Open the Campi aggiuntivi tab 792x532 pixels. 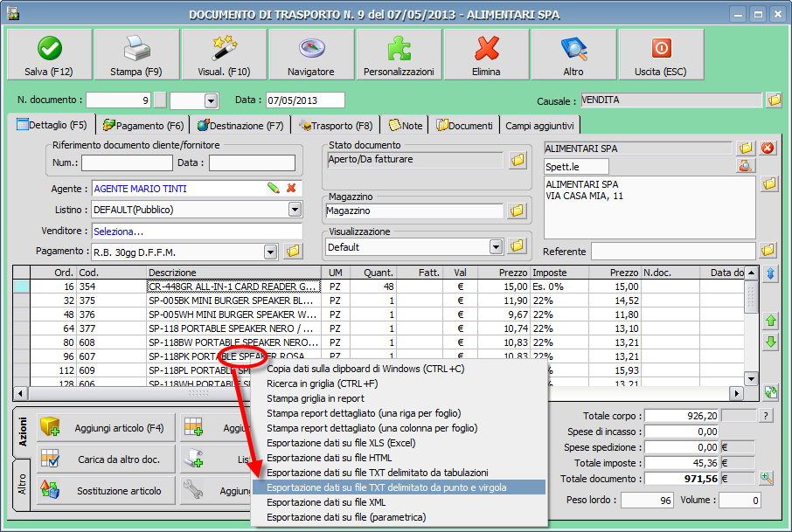539,125
